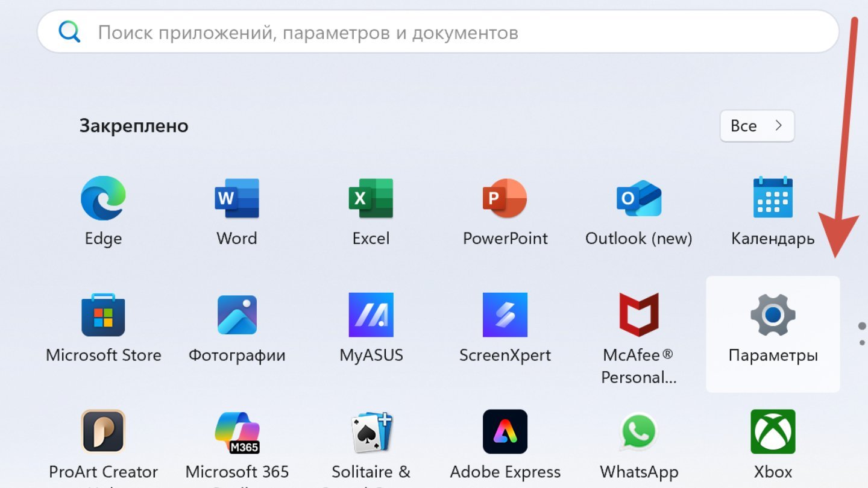868x488 pixels.
Task: Open the Adobe Express app
Action: click(x=505, y=446)
